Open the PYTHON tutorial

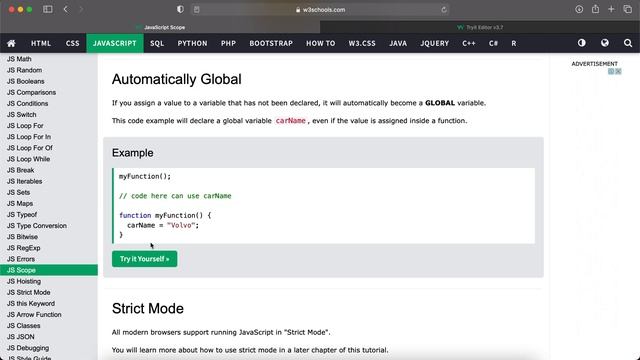[x=192, y=43]
